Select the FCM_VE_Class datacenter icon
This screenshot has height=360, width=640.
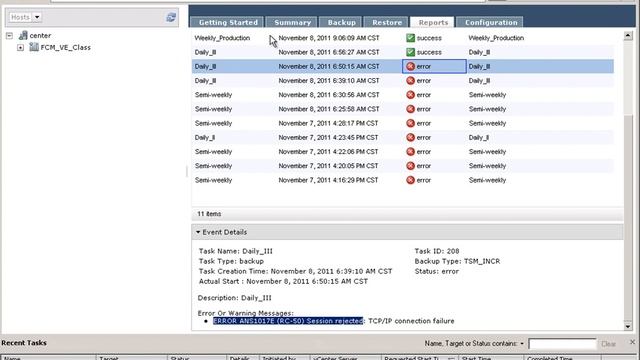coord(34,47)
